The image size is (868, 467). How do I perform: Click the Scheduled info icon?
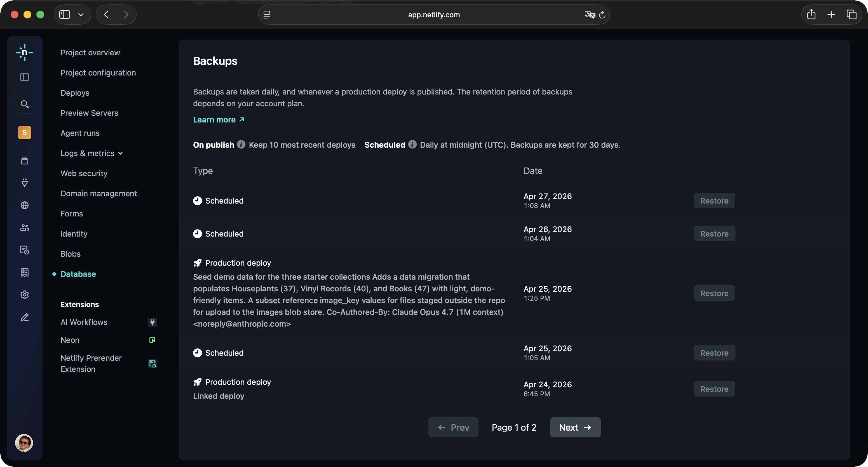pyautogui.click(x=412, y=145)
